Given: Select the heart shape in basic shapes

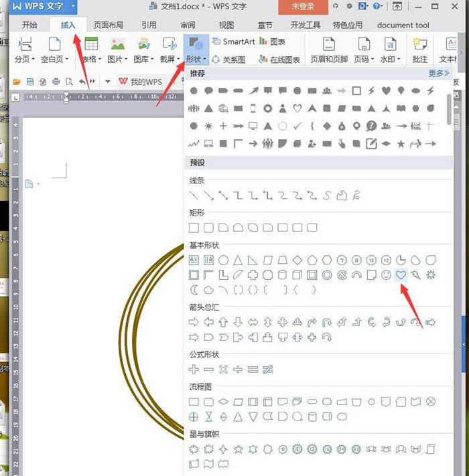Looking at the screenshot, I should click(401, 275).
